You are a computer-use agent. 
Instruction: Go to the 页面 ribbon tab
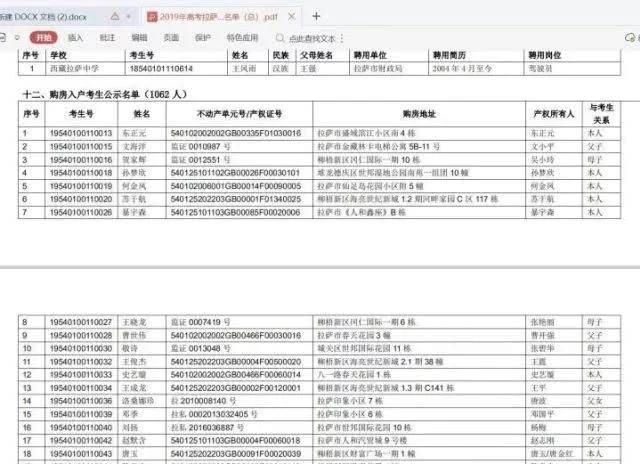171,37
